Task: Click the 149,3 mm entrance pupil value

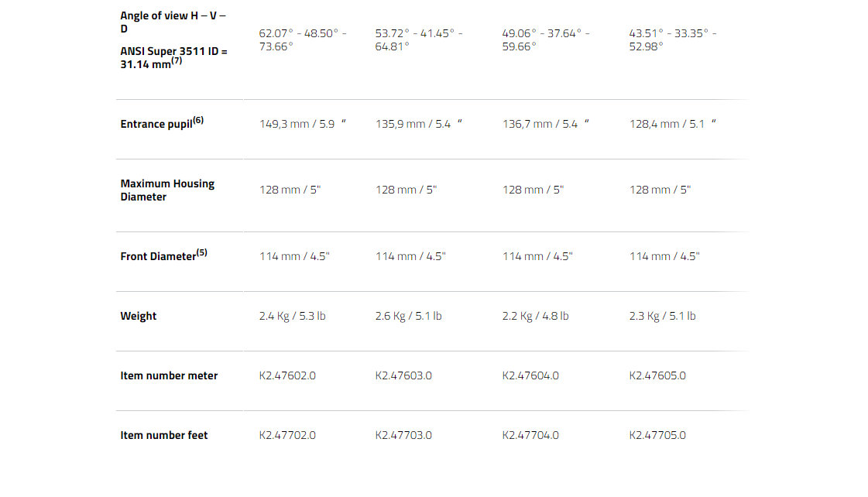Action: (x=302, y=124)
